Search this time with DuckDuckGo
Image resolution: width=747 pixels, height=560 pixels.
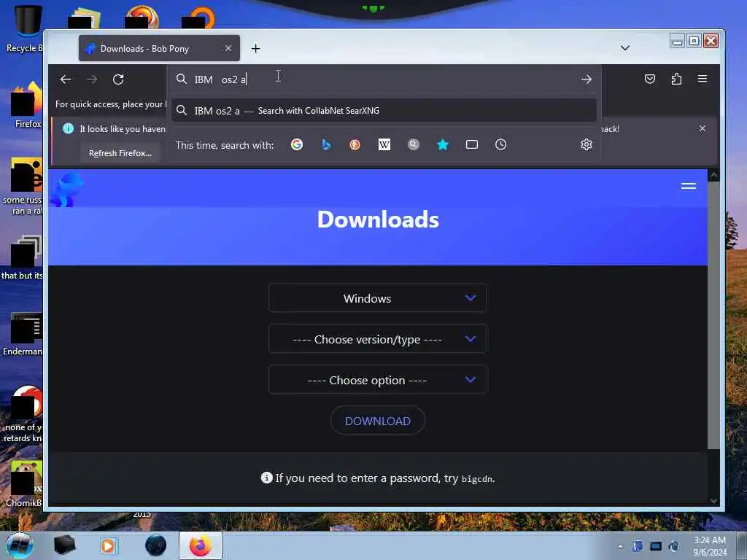pyautogui.click(x=355, y=145)
